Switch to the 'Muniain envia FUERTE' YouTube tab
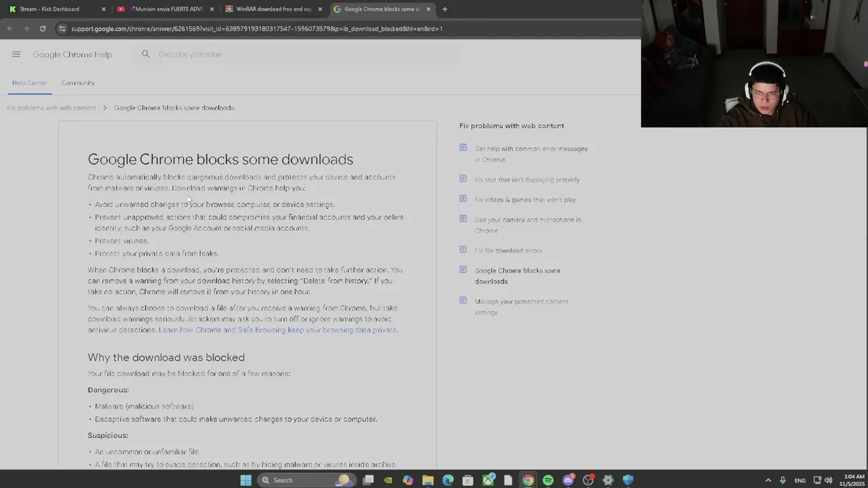The width and height of the screenshot is (868, 488). [x=166, y=9]
